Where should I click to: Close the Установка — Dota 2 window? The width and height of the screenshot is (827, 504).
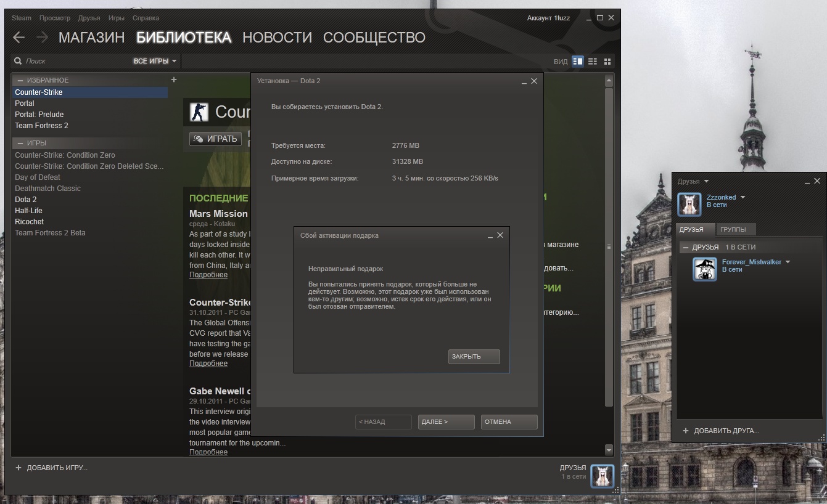point(534,81)
